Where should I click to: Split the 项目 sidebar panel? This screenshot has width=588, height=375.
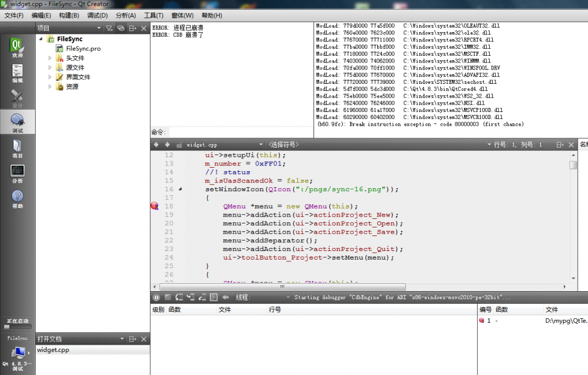coord(133,28)
